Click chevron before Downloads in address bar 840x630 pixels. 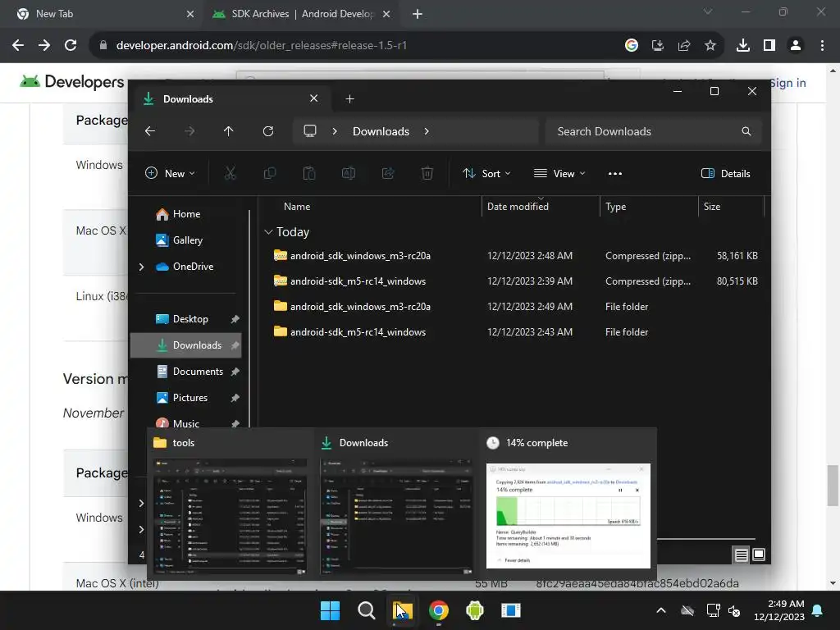335,131
